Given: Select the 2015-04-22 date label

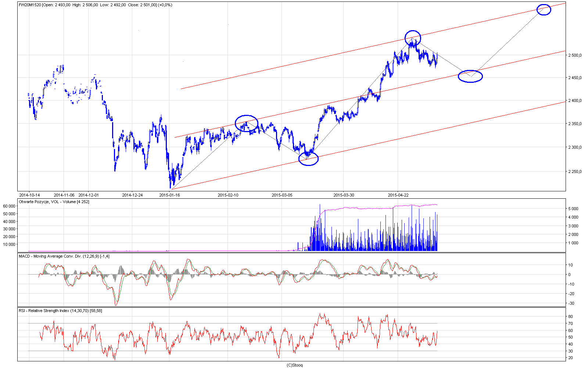Looking at the screenshot, I should (x=398, y=195).
